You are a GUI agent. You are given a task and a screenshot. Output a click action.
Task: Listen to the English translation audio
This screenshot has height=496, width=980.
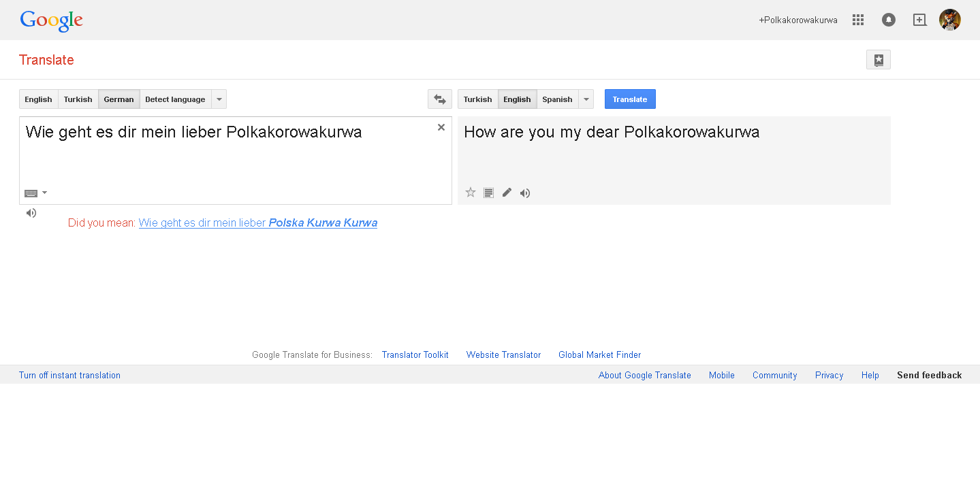525,193
